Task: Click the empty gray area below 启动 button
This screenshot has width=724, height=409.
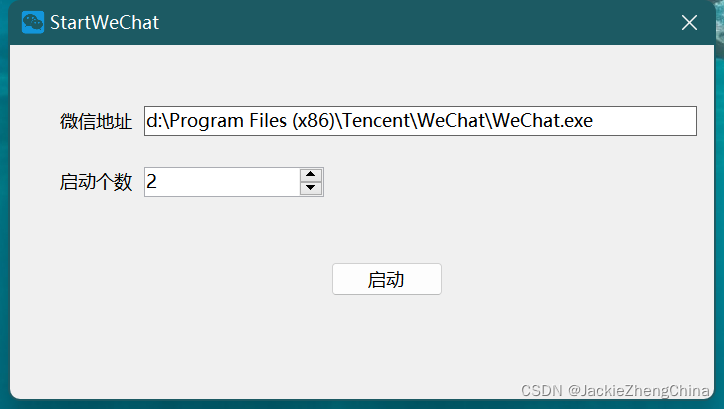Action: 386,342
